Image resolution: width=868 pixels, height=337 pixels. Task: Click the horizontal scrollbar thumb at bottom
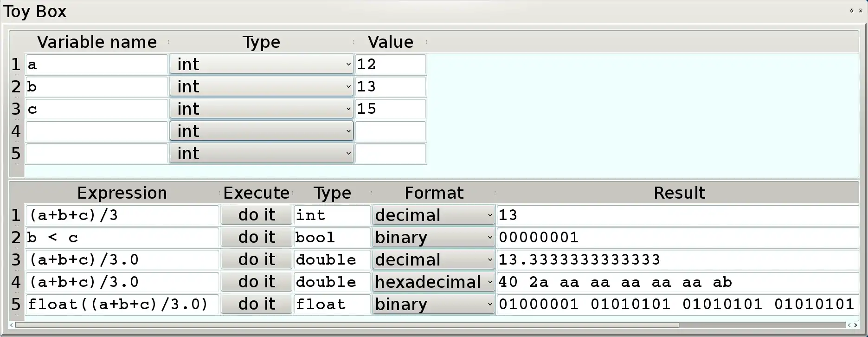pos(347,325)
